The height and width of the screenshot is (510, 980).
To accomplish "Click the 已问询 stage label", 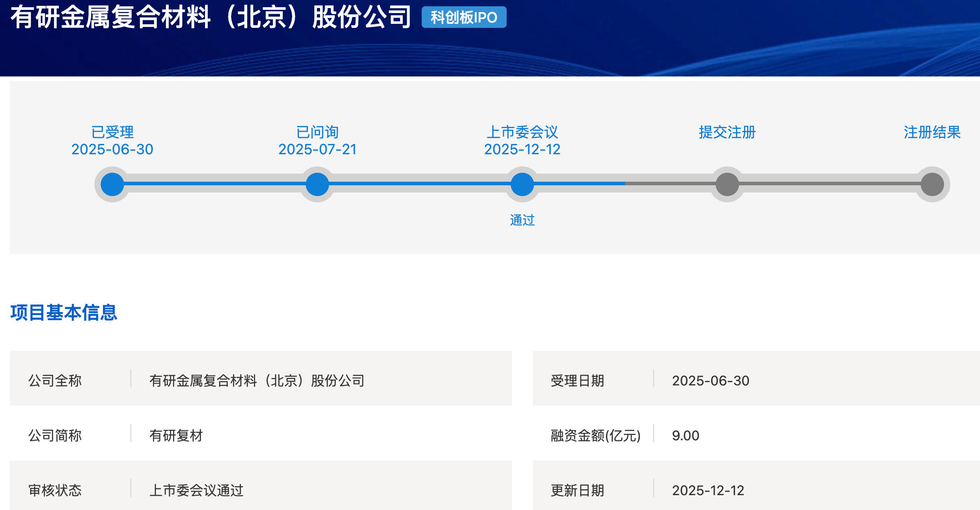I will pyautogui.click(x=317, y=132).
